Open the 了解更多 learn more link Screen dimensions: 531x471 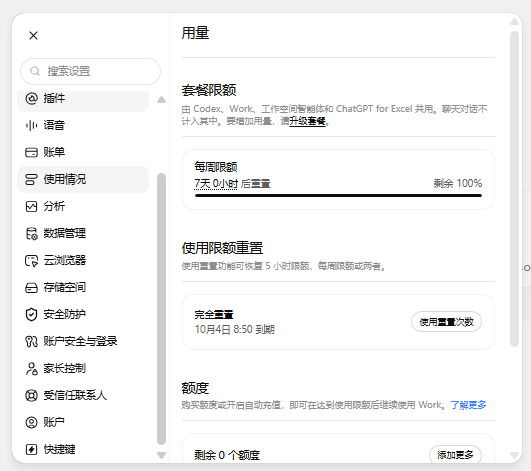tap(468, 405)
